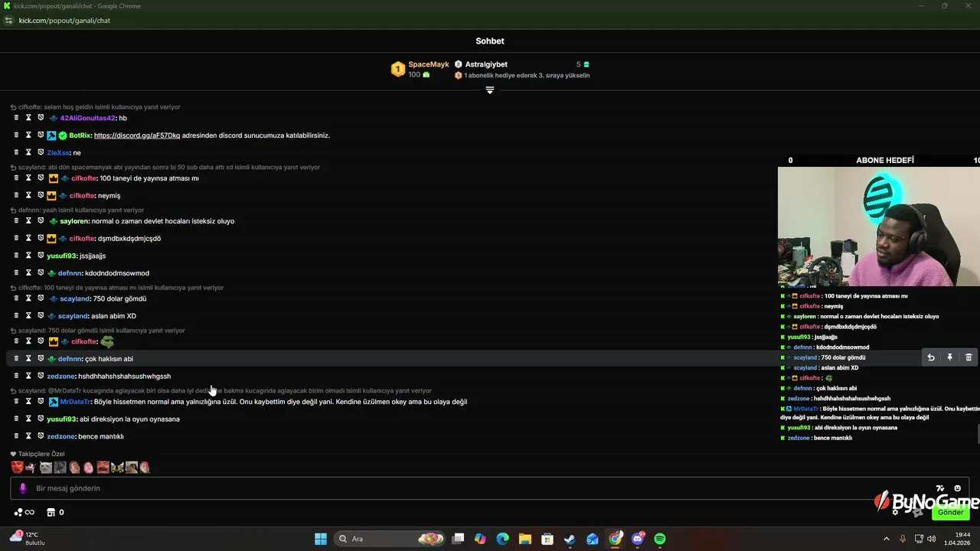Screen dimensions: 980x551
Task: Send message with the Gönder button
Action: point(951,512)
